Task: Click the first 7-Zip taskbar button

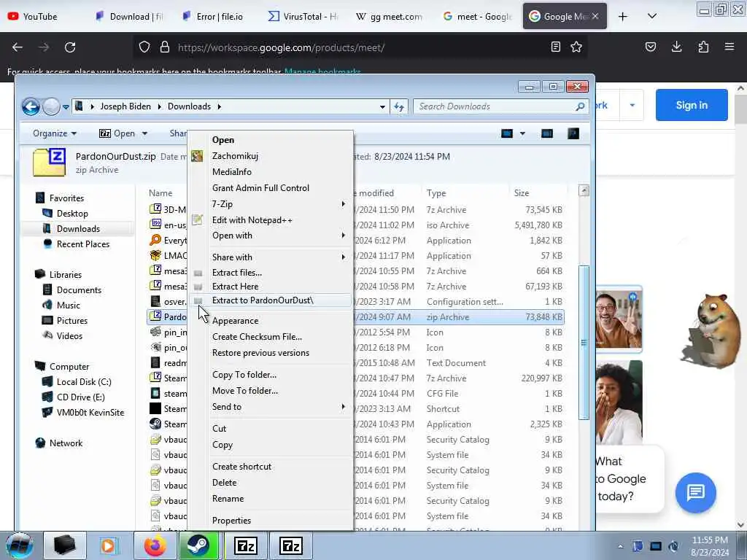Action: [247, 545]
